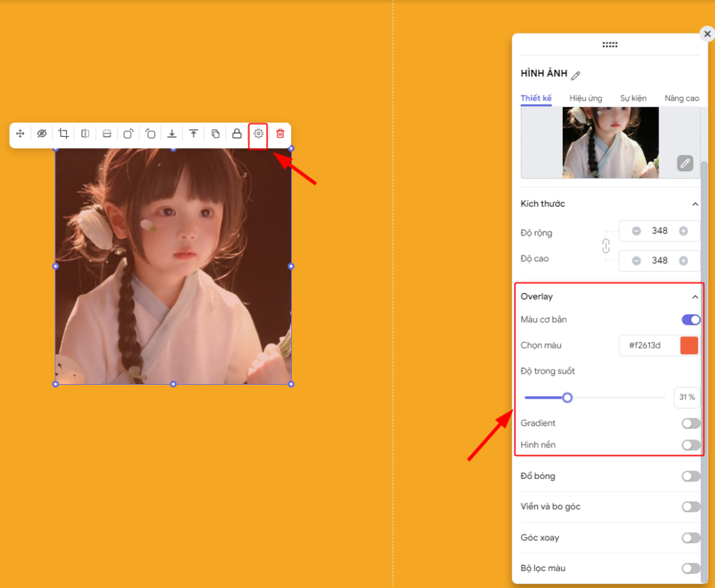715x588 pixels.
Task: Open the orange-red overlay color swatch
Action: click(x=689, y=345)
